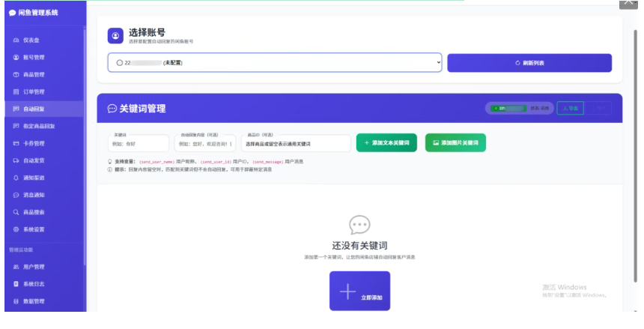Open the 用户管理 menu item
644x329 pixels.
pyautogui.click(x=44, y=267)
